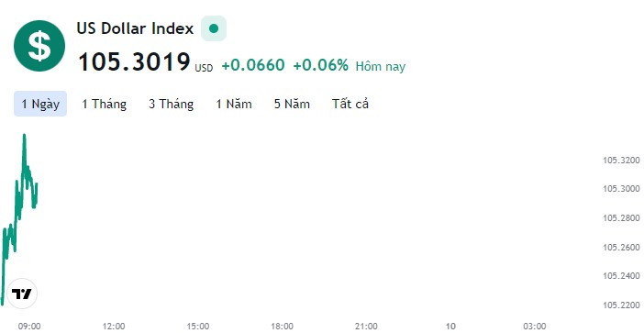Click the chart line peak
The height and width of the screenshot is (333, 644).
pyautogui.click(x=24, y=135)
